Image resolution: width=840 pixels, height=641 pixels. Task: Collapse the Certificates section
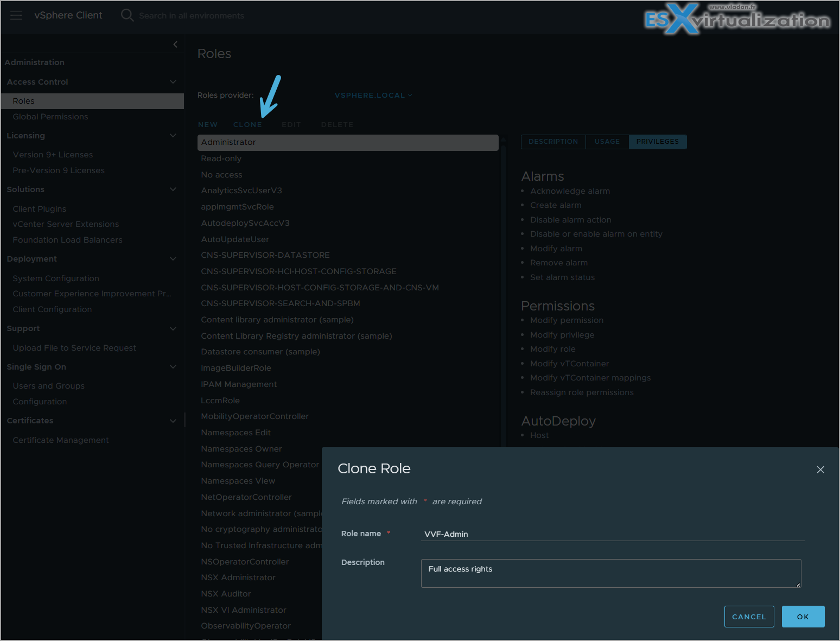tap(173, 421)
